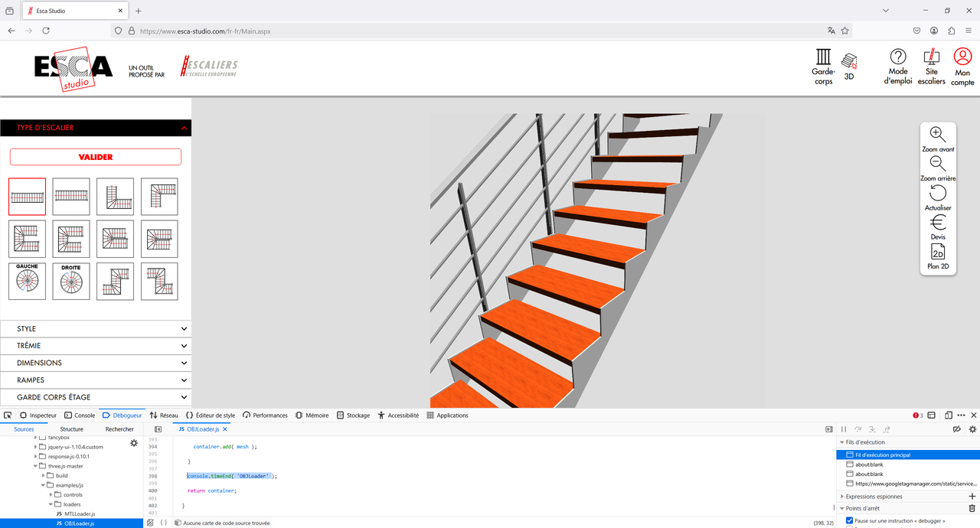Collapse the three.js-master folder
980x528 pixels.
35,466
